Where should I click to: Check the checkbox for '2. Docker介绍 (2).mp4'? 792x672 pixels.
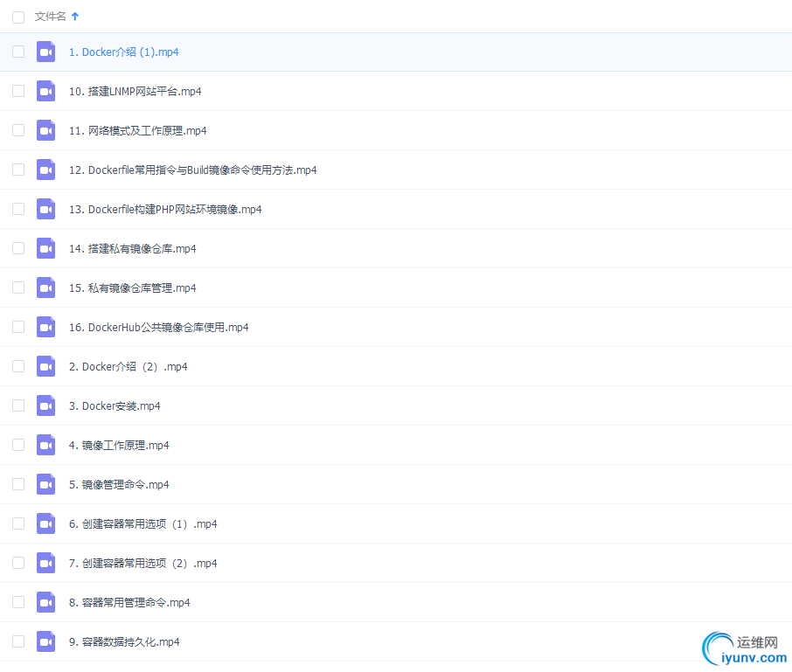[17, 366]
